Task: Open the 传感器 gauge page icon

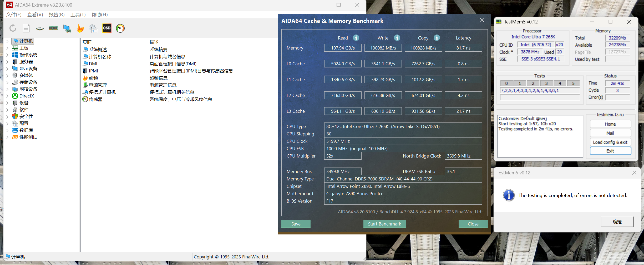Action: [x=85, y=99]
